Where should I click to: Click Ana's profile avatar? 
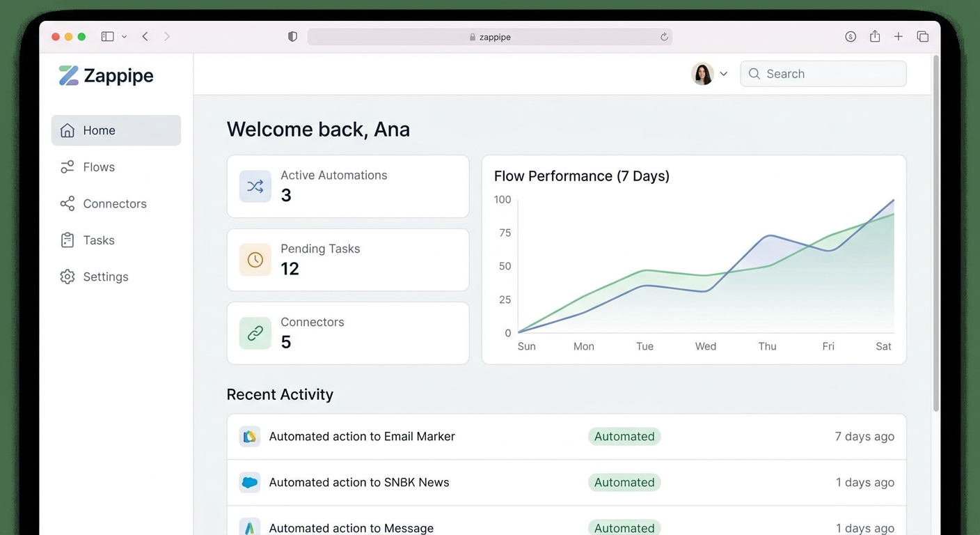(702, 74)
